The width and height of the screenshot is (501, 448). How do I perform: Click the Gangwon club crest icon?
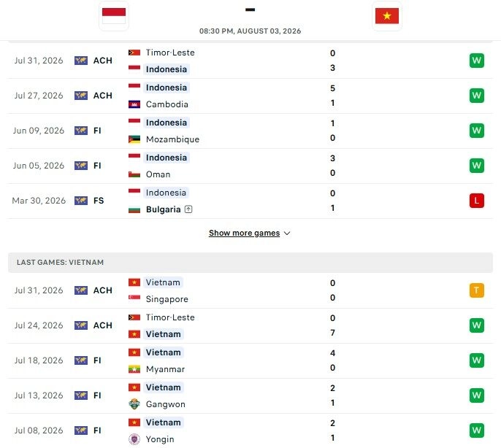[134, 404]
